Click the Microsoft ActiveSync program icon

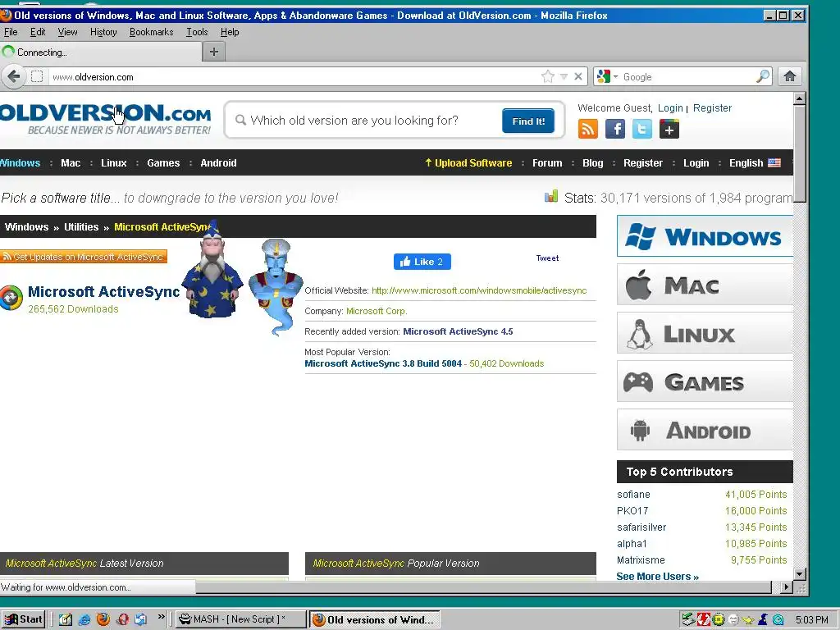point(11,298)
